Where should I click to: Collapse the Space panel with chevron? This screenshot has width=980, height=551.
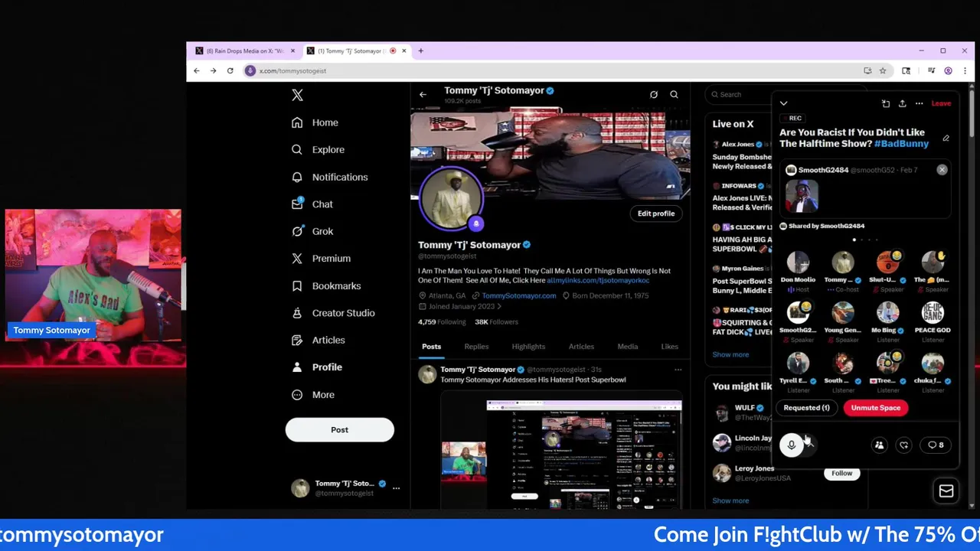pos(783,103)
